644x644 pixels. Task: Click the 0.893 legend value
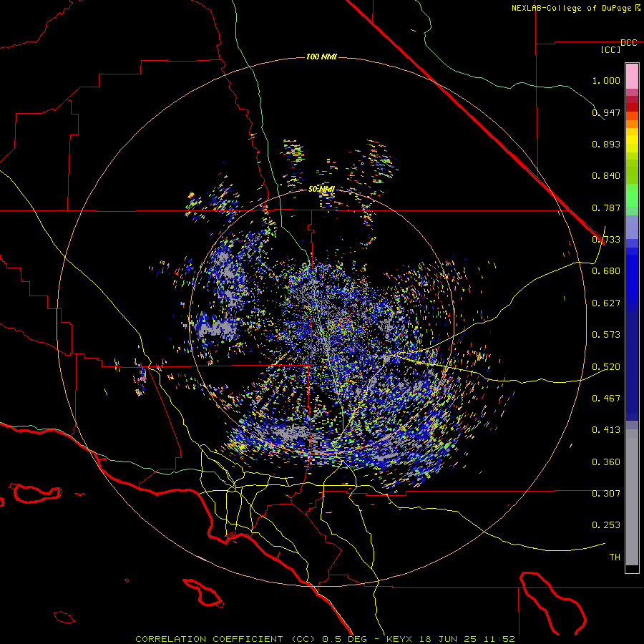pyautogui.click(x=606, y=144)
